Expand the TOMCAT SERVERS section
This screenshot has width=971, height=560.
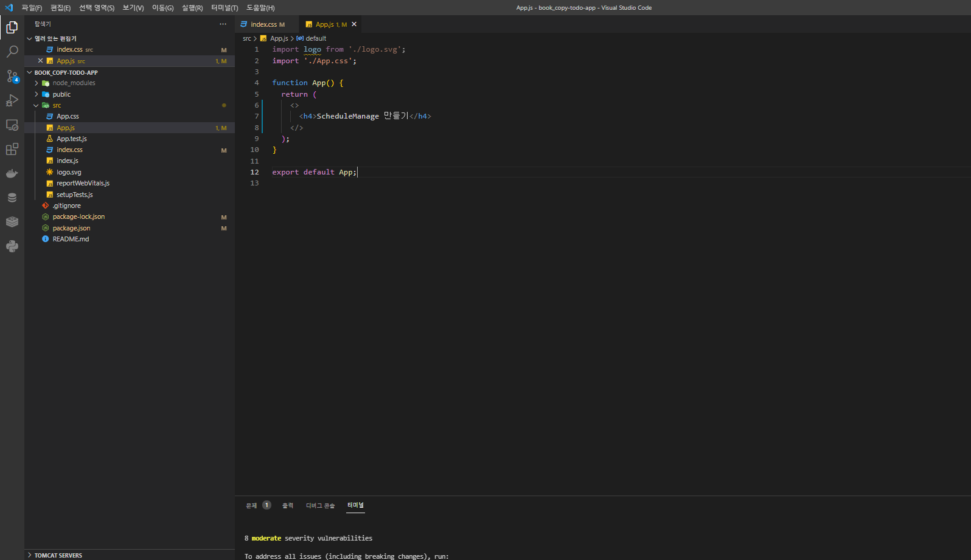(130, 555)
